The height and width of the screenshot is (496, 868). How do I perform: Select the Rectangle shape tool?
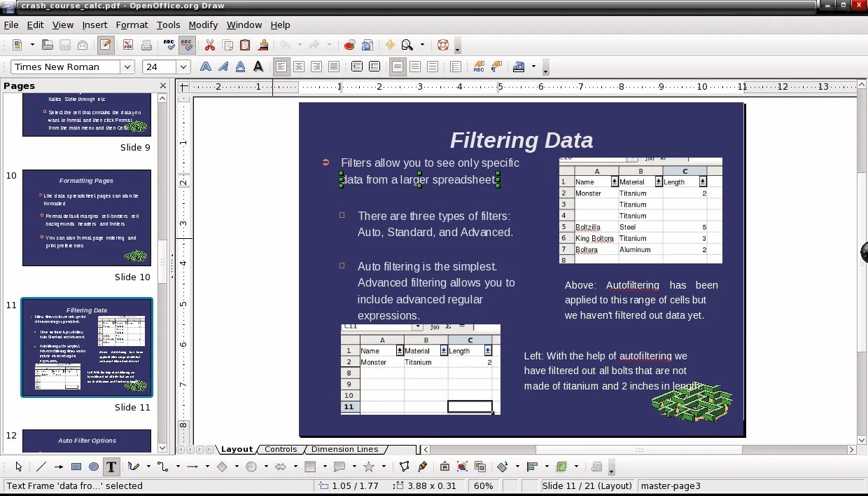[x=76, y=467]
